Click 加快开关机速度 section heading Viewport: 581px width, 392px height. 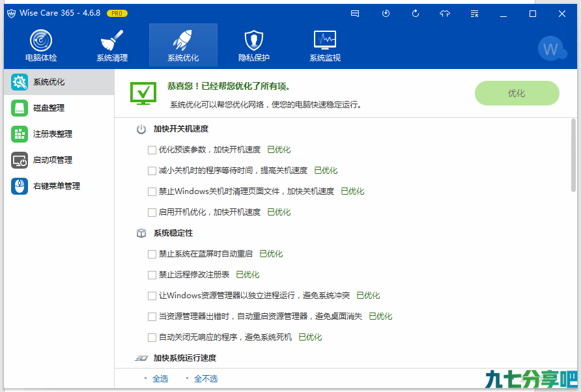(181, 129)
